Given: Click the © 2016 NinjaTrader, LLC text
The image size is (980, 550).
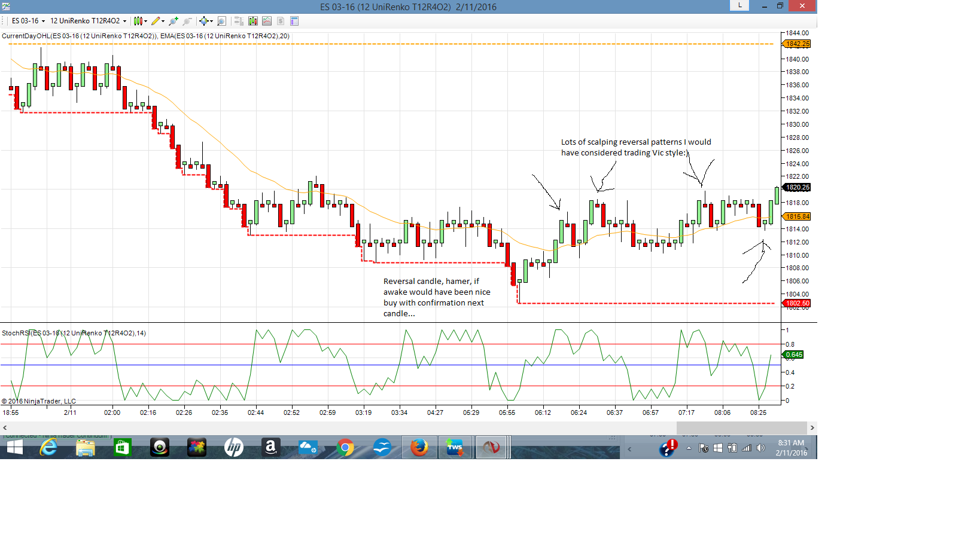Looking at the screenshot, I should tap(39, 401).
